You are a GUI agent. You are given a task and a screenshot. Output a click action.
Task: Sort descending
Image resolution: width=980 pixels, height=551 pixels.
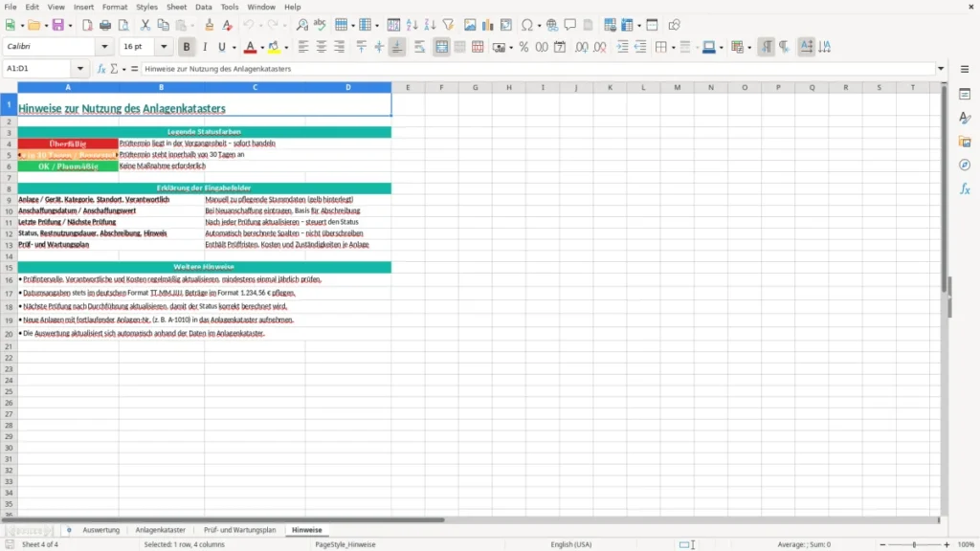(x=430, y=25)
